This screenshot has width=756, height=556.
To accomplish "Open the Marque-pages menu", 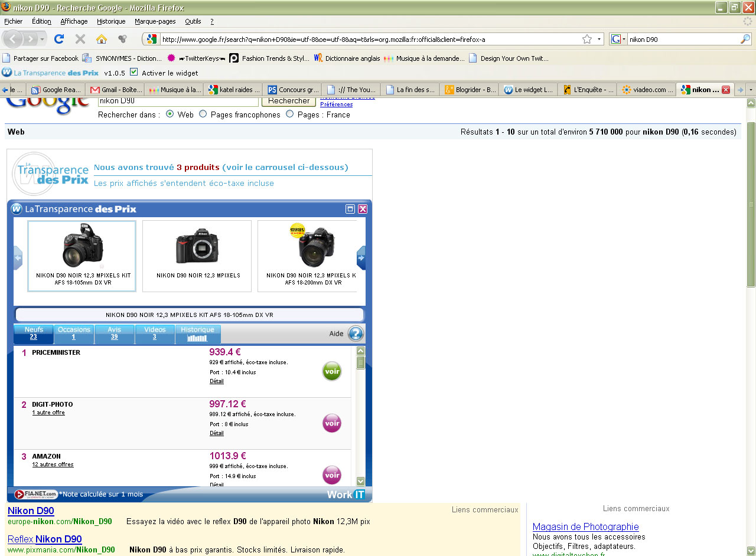I will tap(155, 21).
